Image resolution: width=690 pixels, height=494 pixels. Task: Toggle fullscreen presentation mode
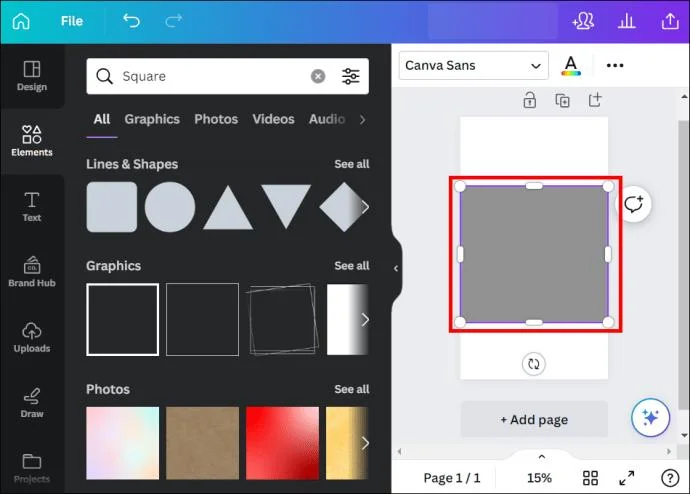627,478
